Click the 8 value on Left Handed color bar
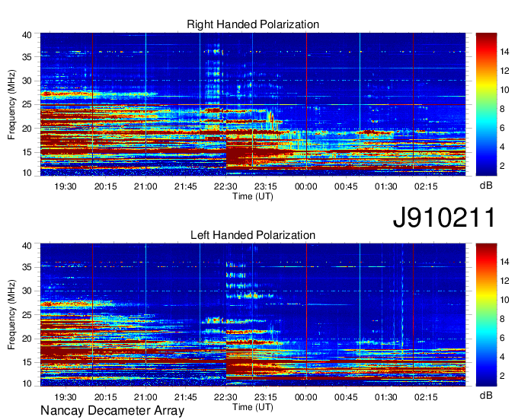This screenshot has height=420, width=518. click(503, 319)
